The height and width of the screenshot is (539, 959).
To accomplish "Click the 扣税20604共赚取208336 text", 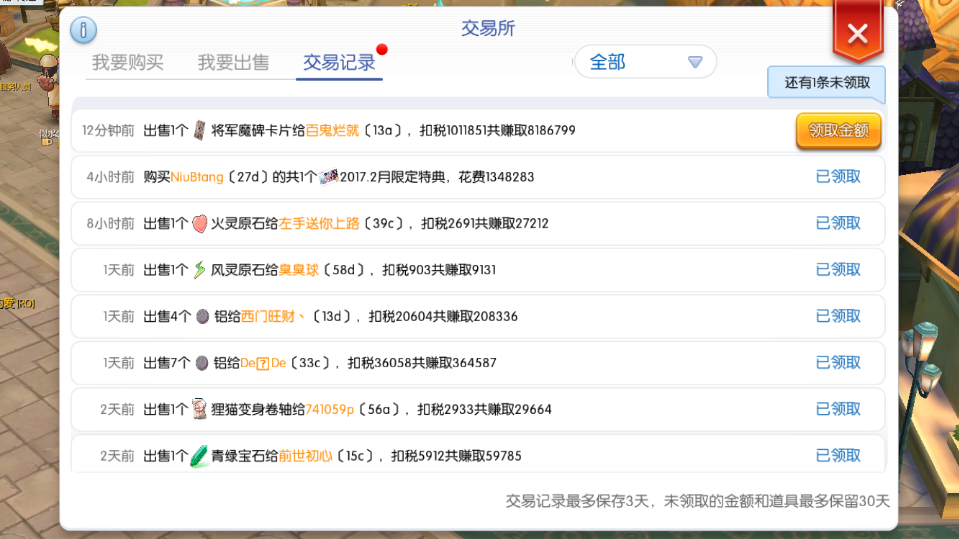I will click(443, 316).
